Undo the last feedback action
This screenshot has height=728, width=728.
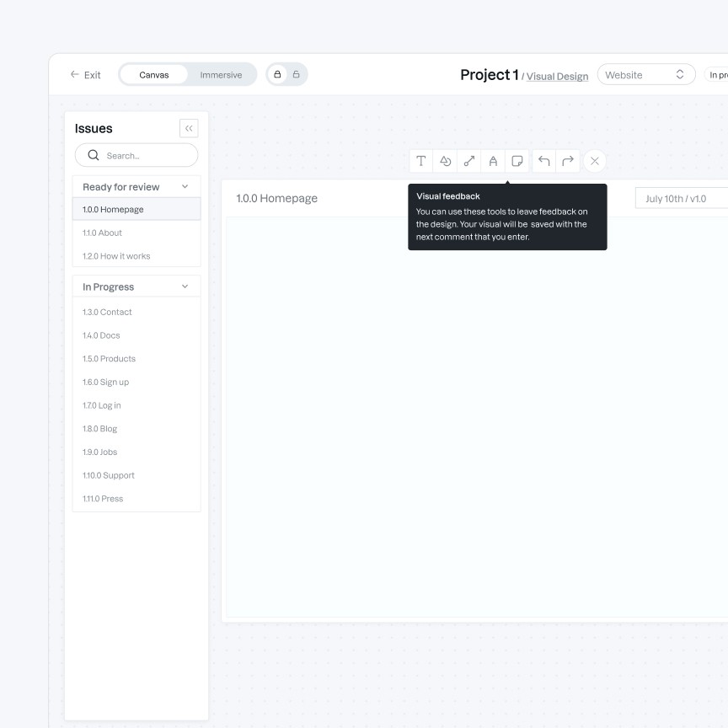click(x=543, y=161)
